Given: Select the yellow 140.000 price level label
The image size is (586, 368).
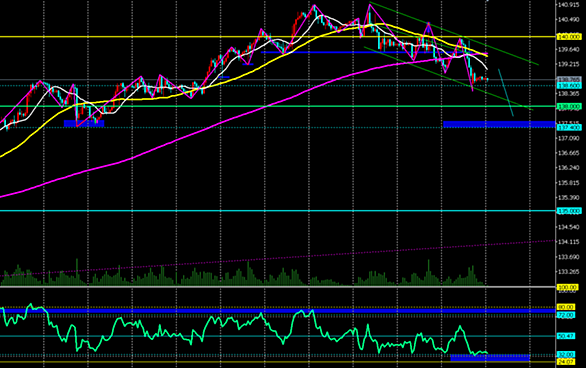Looking at the screenshot, I should 568,37.
